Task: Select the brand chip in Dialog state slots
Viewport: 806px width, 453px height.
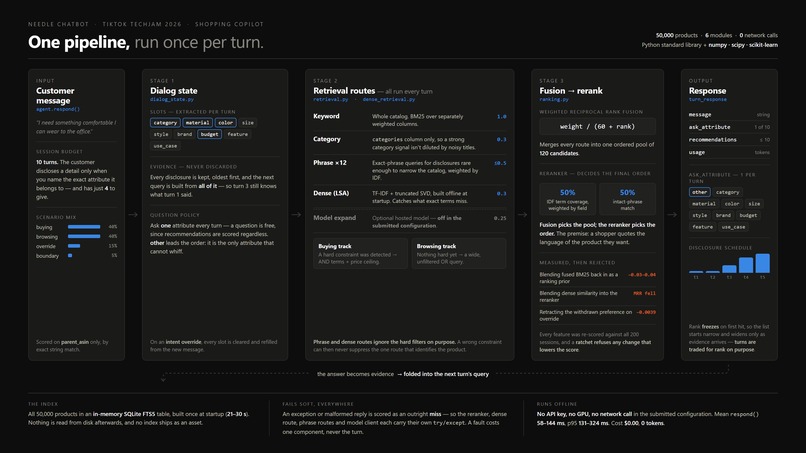Action: pyautogui.click(x=185, y=134)
